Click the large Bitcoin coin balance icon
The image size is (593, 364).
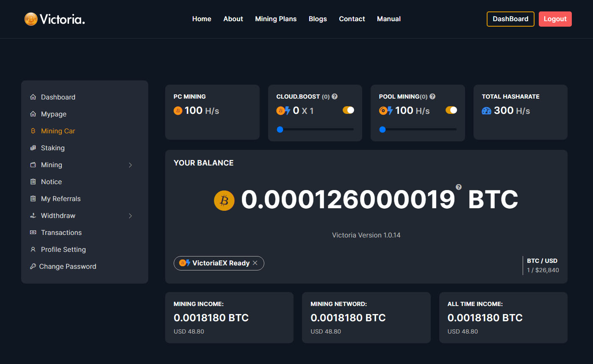(224, 200)
